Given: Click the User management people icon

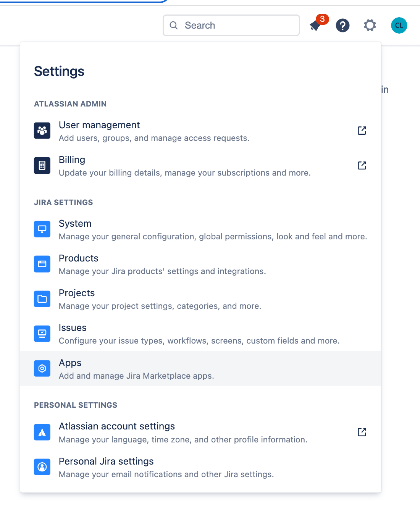Looking at the screenshot, I should pyautogui.click(x=42, y=131).
